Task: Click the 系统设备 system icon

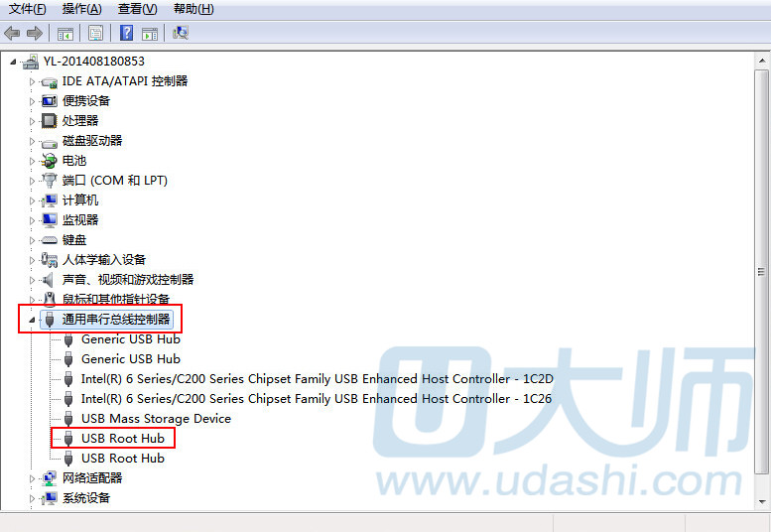Action: [x=50, y=498]
